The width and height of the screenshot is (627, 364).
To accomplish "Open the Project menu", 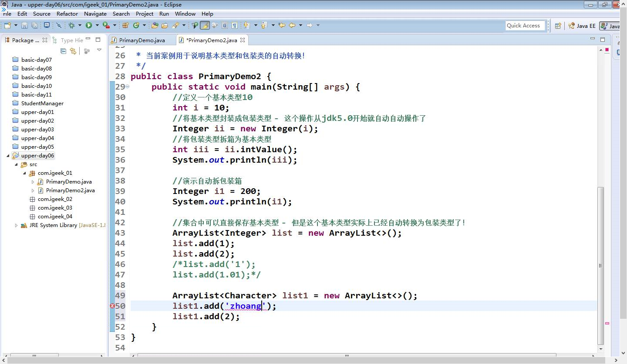I will pos(145,13).
